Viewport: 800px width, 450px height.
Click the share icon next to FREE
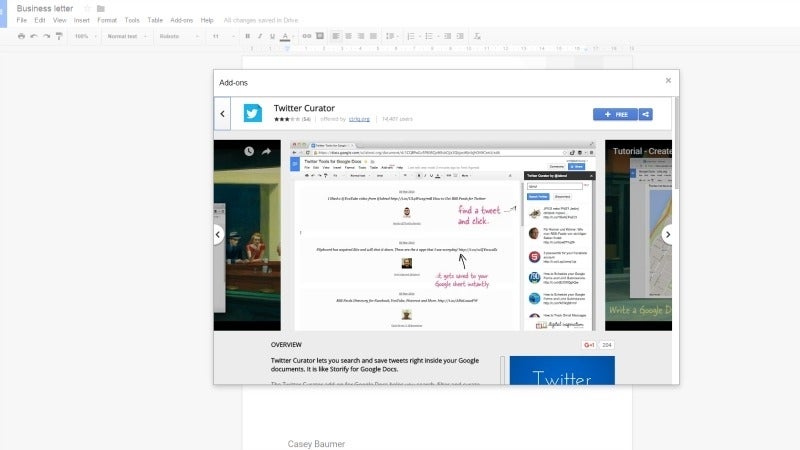point(645,114)
